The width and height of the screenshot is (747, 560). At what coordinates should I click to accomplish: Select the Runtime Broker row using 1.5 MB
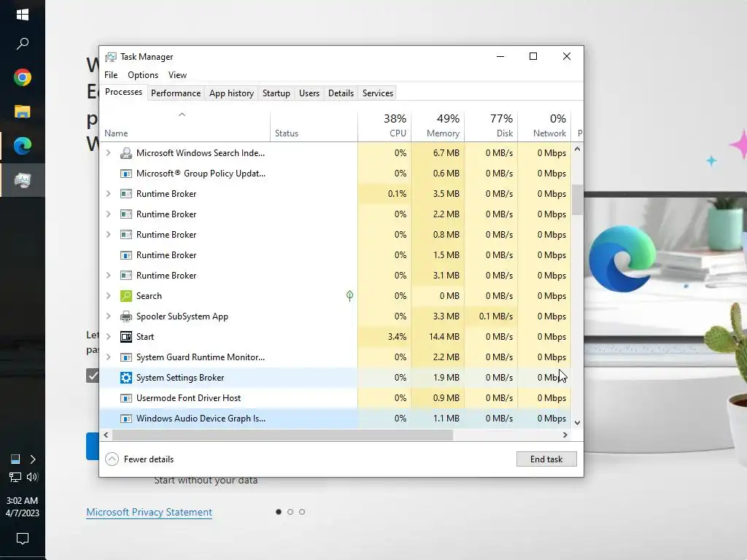coord(336,255)
